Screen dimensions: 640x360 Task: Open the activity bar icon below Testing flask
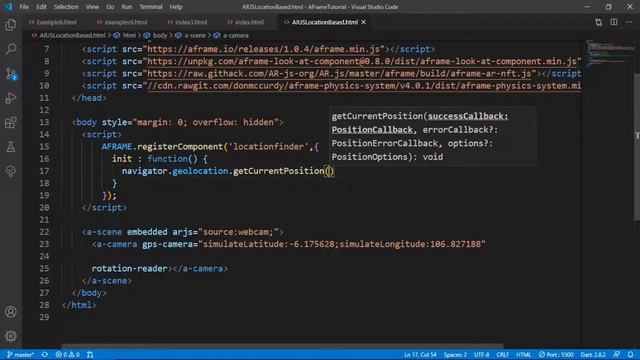tap(11, 171)
